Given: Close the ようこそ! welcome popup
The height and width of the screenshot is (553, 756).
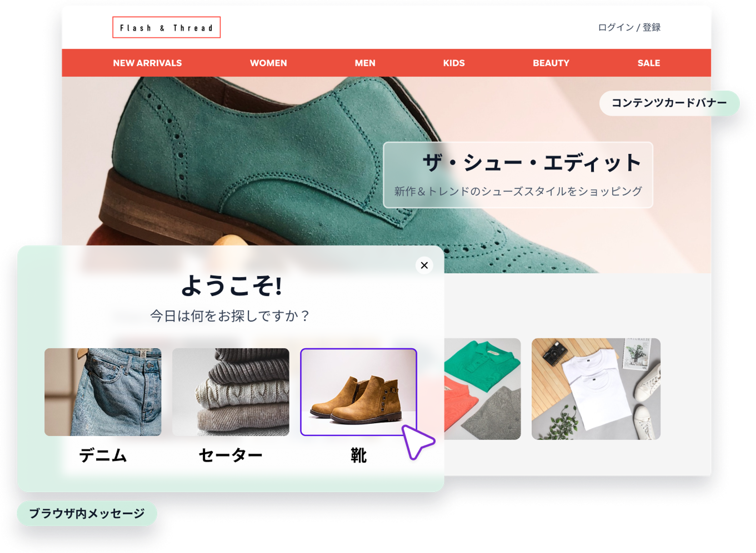Looking at the screenshot, I should click(424, 265).
